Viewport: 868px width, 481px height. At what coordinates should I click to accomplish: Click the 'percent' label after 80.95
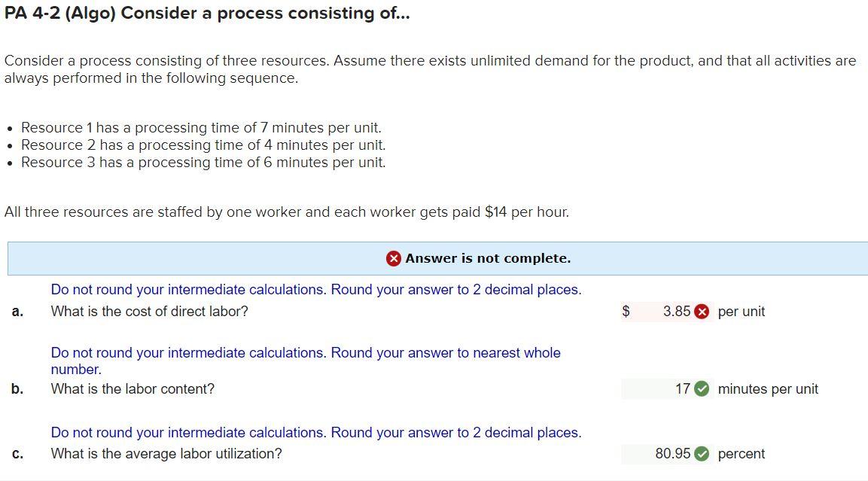pyautogui.click(x=742, y=453)
